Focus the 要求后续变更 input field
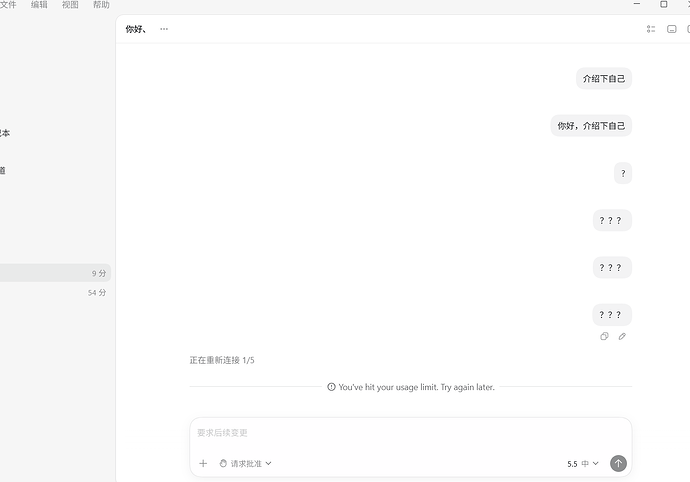Viewport: 690px width, 482px height. click(x=411, y=433)
